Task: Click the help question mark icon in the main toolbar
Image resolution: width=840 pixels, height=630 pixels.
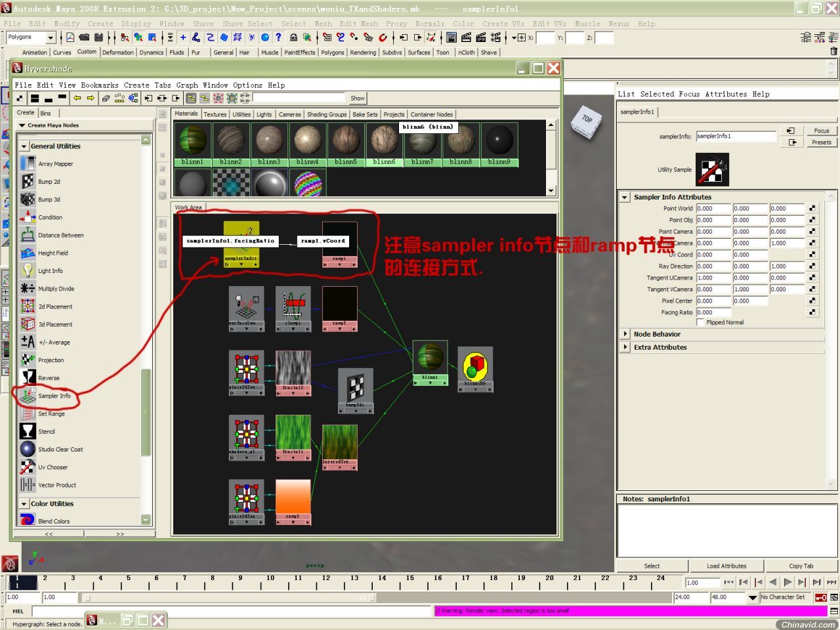Action: click(x=278, y=37)
